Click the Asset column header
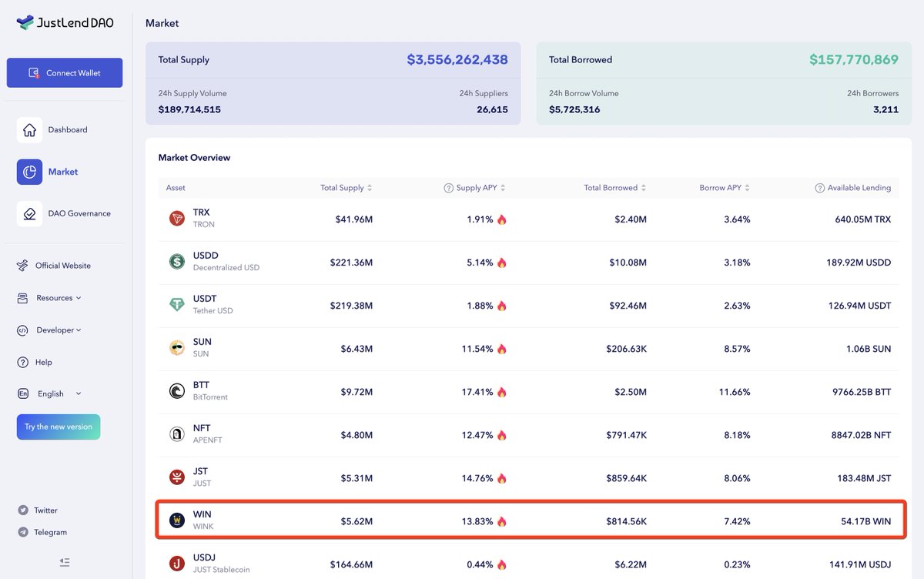Image resolution: width=924 pixels, height=579 pixels. [176, 188]
